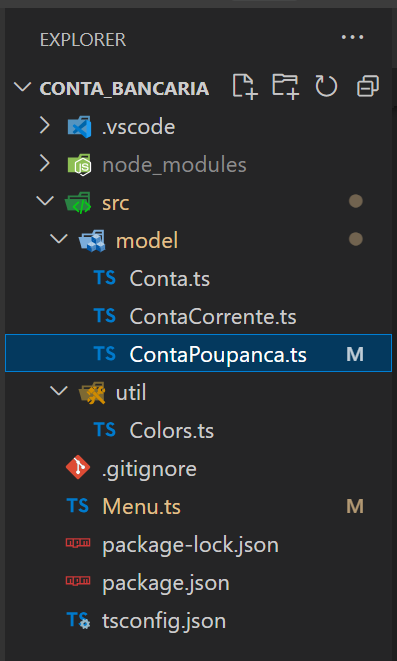This screenshot has width=397, height=661.
Task: Click the New File icon
Action: (x=245, y=87)
